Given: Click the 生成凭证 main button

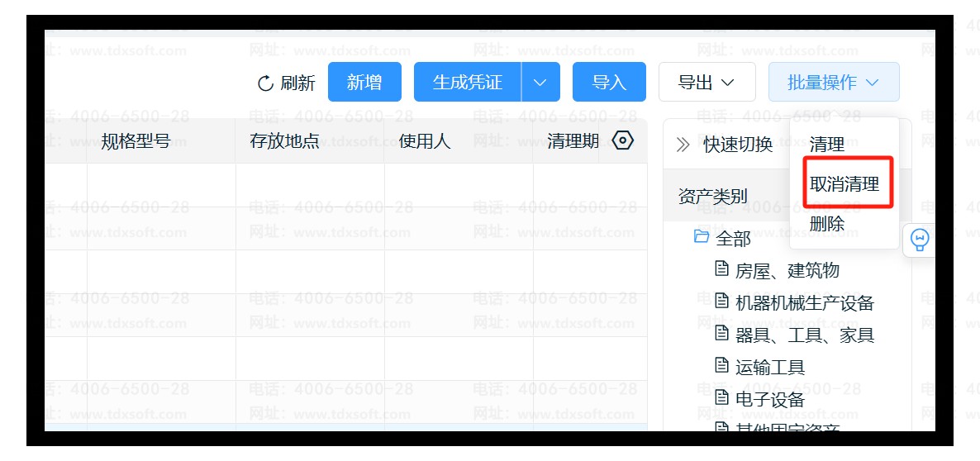Looking at the screenshot, I should (x=468, y=83).
